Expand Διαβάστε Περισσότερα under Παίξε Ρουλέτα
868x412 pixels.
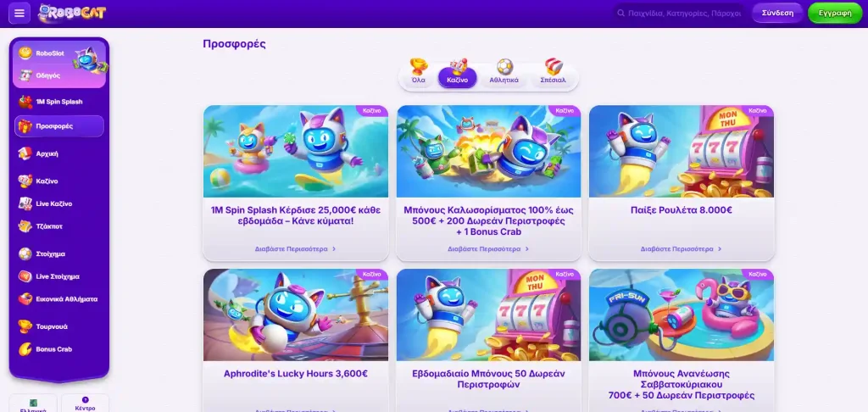point(682,249)
